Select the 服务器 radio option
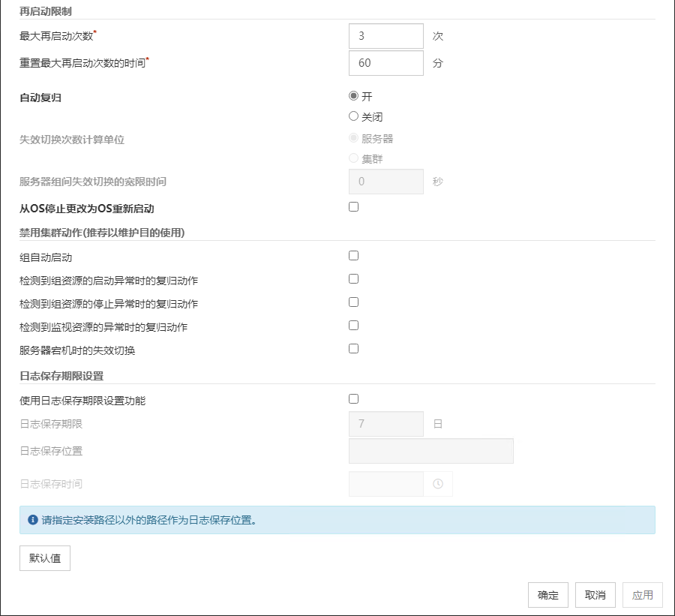The image size is (675, 616). (x=354, y=138)
